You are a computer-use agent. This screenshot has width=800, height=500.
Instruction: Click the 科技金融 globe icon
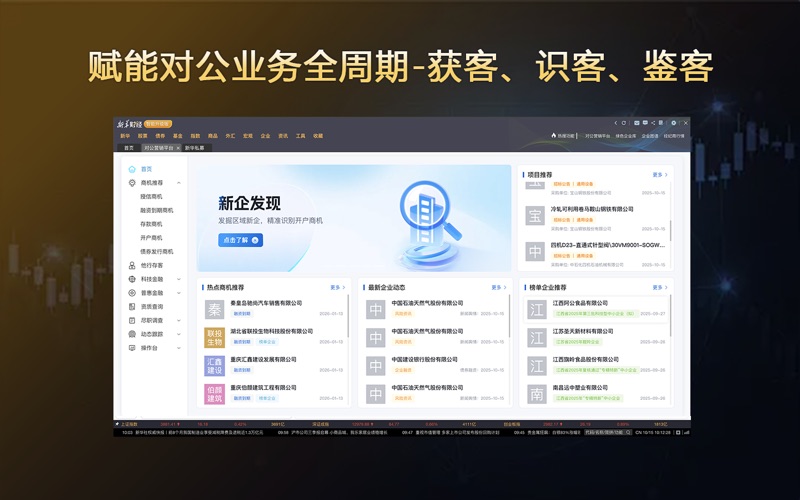(132, 279)
